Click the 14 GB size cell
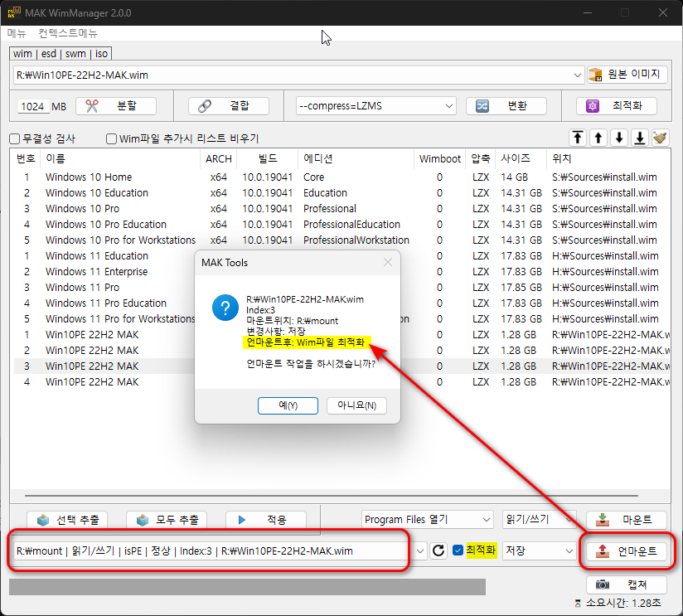Viewport: 683px width, 616px height. [514, 177]
